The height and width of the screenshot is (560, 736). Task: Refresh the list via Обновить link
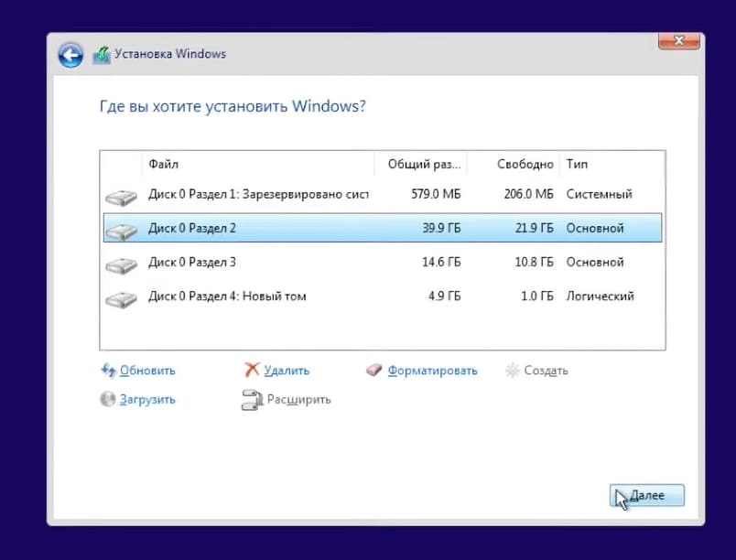click(147, 371)
